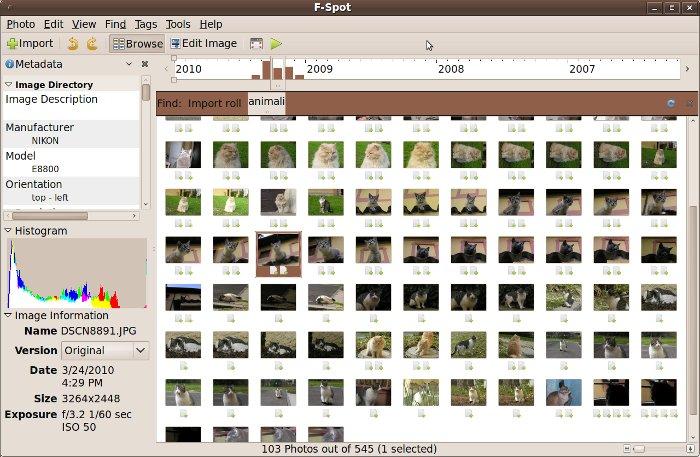
Task: Click the NIKON manufacturer value
Action: tap(45, 141)
